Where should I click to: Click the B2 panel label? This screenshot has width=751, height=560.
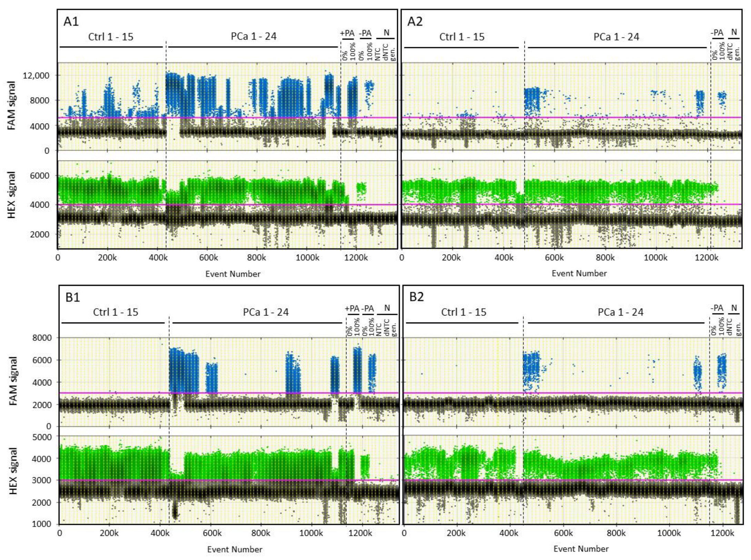tap(416, 297)
